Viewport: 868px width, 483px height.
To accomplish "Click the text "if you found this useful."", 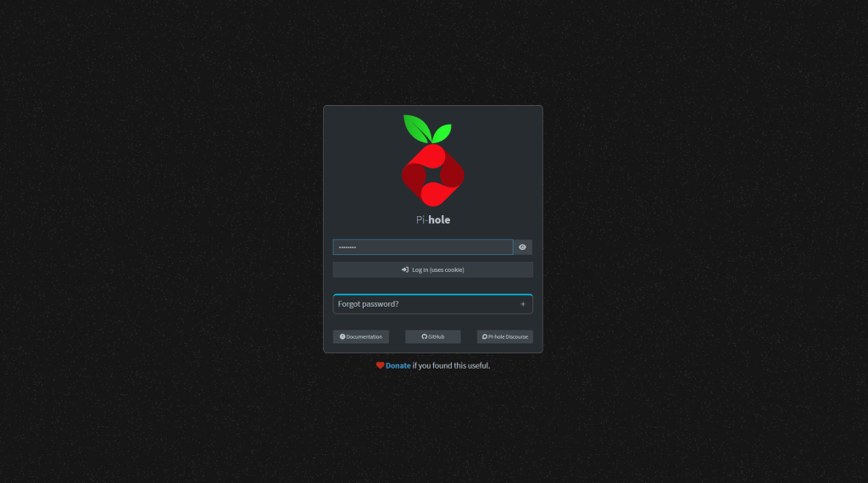I will point(451,366).
